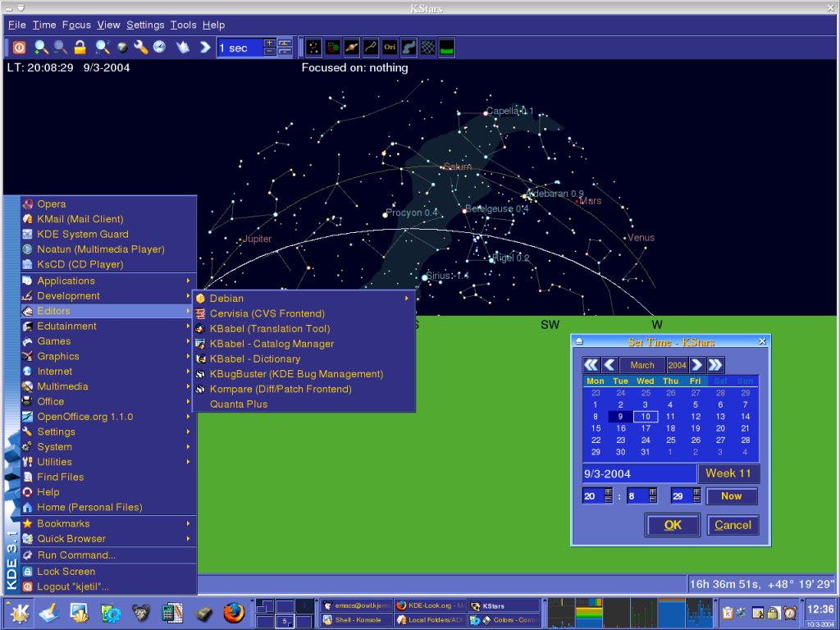The height and width of the screenshot is (630, 840).
Task: Click the Quit power icon in KStars toolbar
Action: tap(20, 48)
